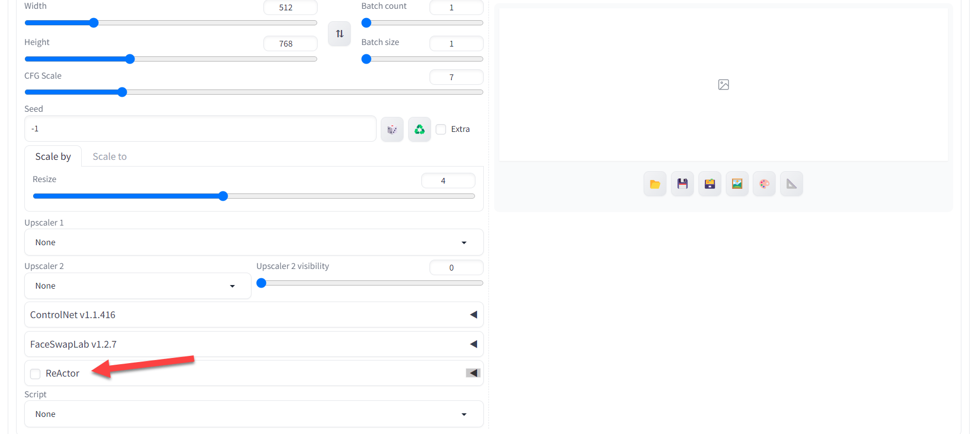The image size is (980, 434).
Task: Expand ReActor panel using its arrow
Action: [473, 373]
